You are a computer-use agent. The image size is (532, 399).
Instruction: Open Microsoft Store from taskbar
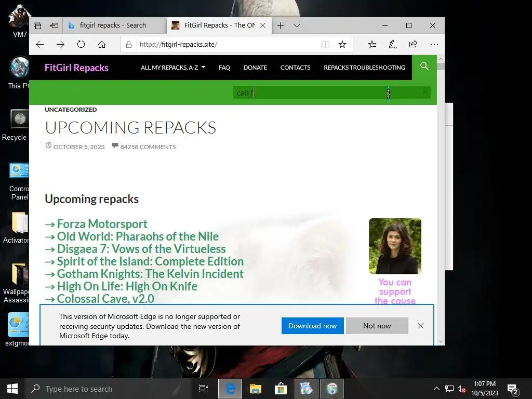pyautogui.click(x=281, y=389)
